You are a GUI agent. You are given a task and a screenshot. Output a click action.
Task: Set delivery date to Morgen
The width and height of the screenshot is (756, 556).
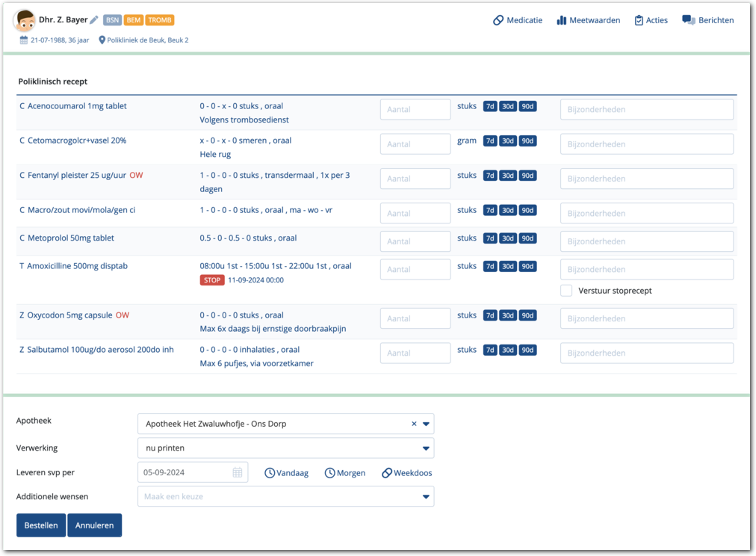[x=345, y=473]
